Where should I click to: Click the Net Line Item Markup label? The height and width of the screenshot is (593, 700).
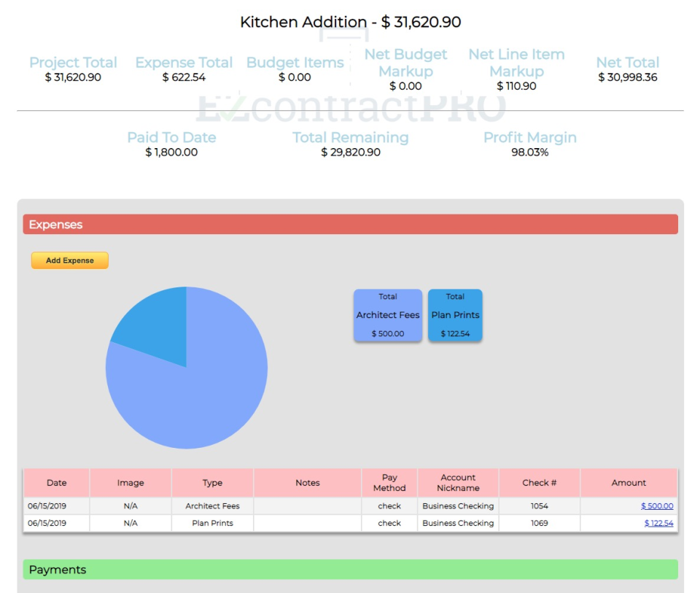pyautogui.click(x=516, y=63)
